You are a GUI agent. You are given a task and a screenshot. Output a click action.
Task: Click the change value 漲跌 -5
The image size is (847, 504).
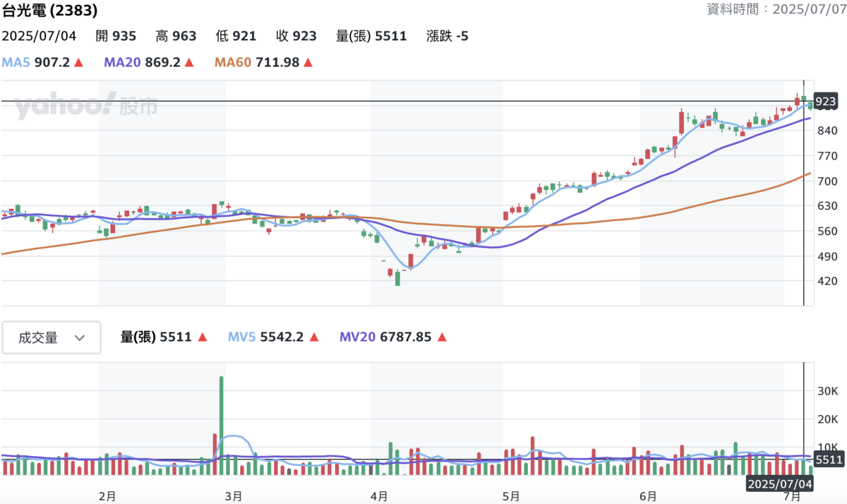click(x=447, y=36)
